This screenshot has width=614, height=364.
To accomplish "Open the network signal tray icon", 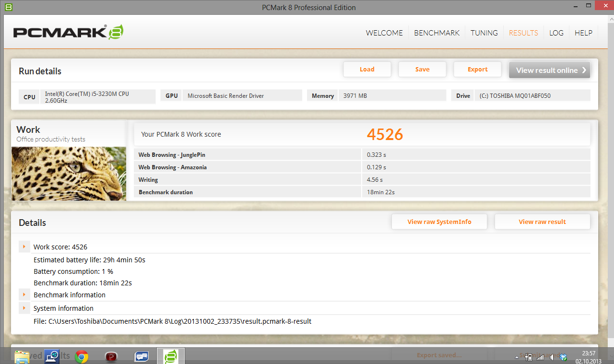I will coord(540,357).
